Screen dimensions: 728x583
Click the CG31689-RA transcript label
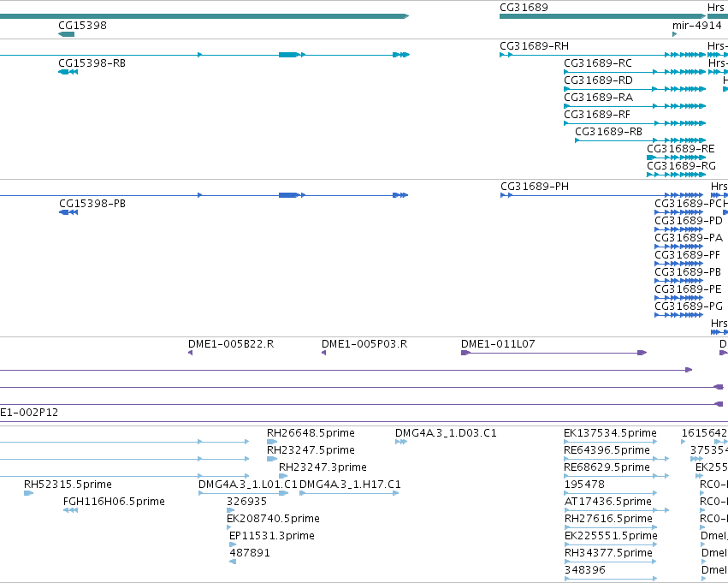(599, 97)
